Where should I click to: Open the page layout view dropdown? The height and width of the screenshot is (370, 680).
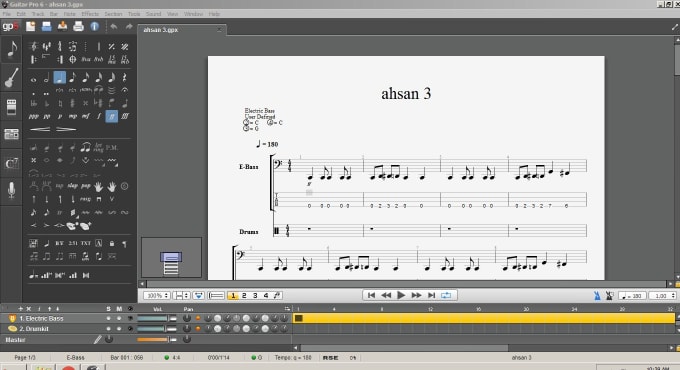coord(181,295)
